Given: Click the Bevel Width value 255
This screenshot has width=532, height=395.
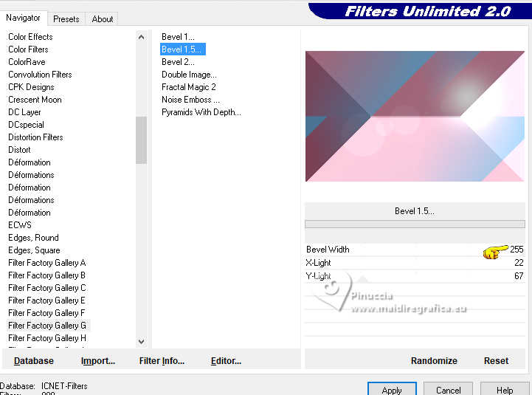Looking at the screenshot, I should [x=517, y=250].
